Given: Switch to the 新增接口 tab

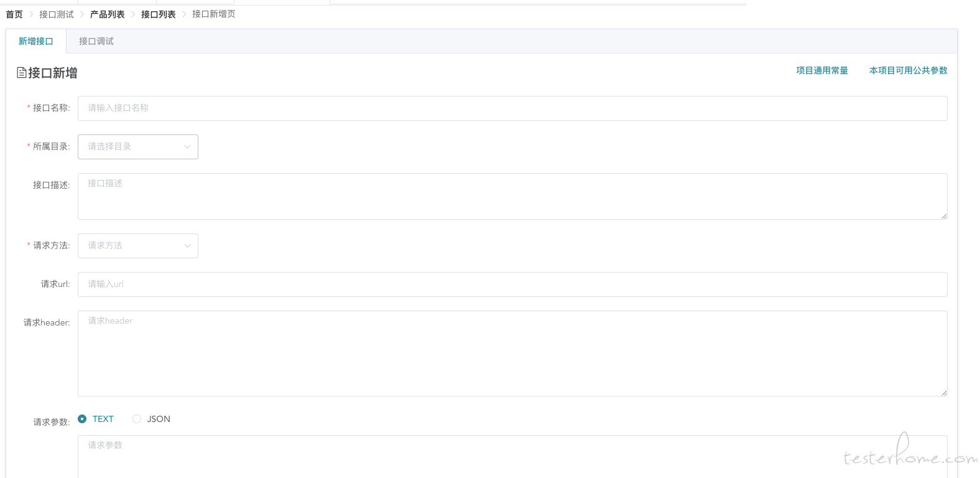Looking at the screenshot, I should [36, 41].
